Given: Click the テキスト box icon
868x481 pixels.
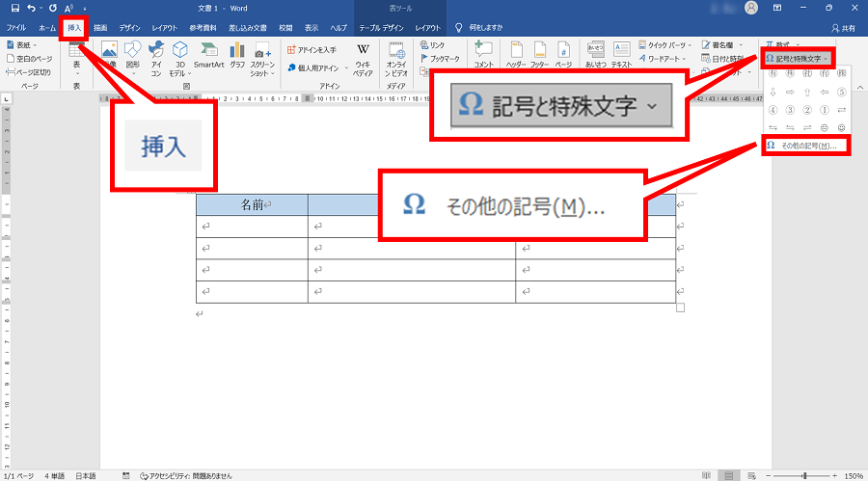Looking at the screenshot, I should [621, 49].
